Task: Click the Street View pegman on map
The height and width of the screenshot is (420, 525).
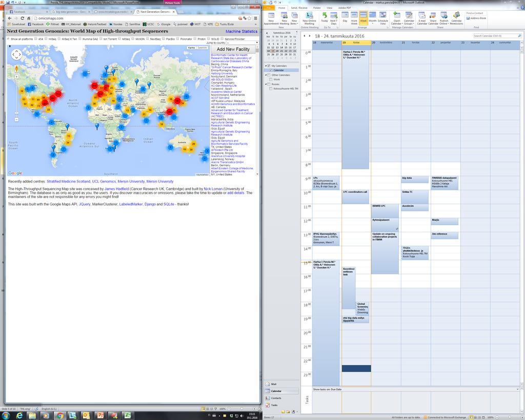Action: [x=16, y=69]
